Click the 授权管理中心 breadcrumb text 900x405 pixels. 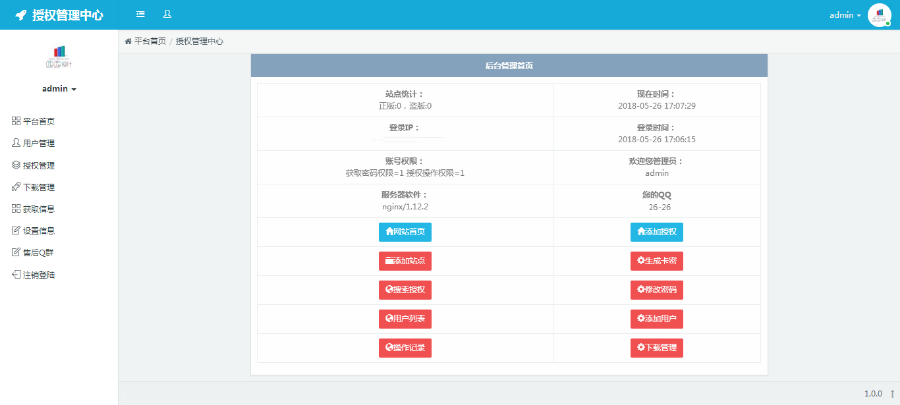pos(199,41)
